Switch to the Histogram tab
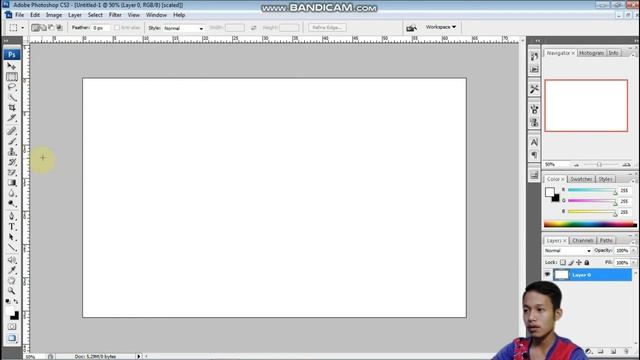 pyautogui.click(x=591, y=53)
